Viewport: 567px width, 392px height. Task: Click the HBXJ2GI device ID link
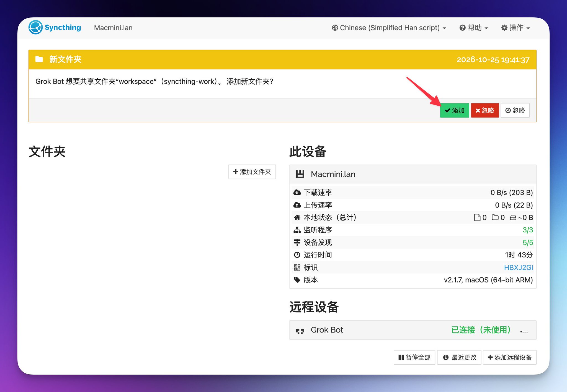518,268
